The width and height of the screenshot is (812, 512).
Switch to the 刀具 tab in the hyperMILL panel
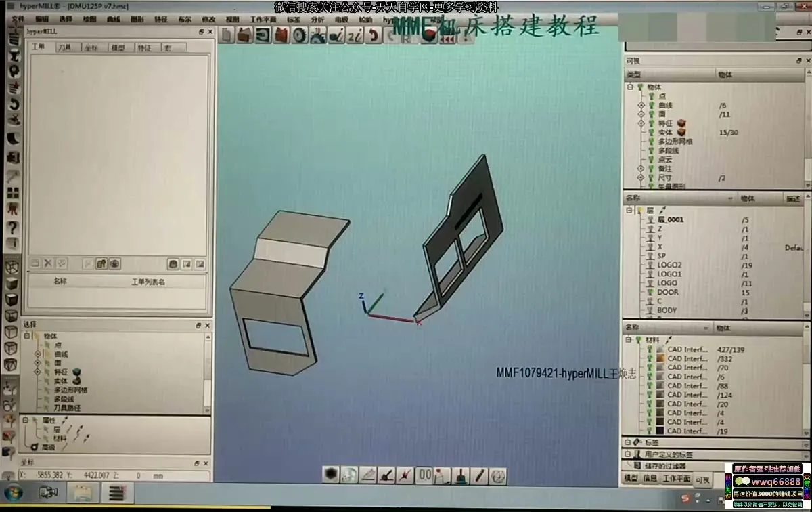click(x=64, y=47)
